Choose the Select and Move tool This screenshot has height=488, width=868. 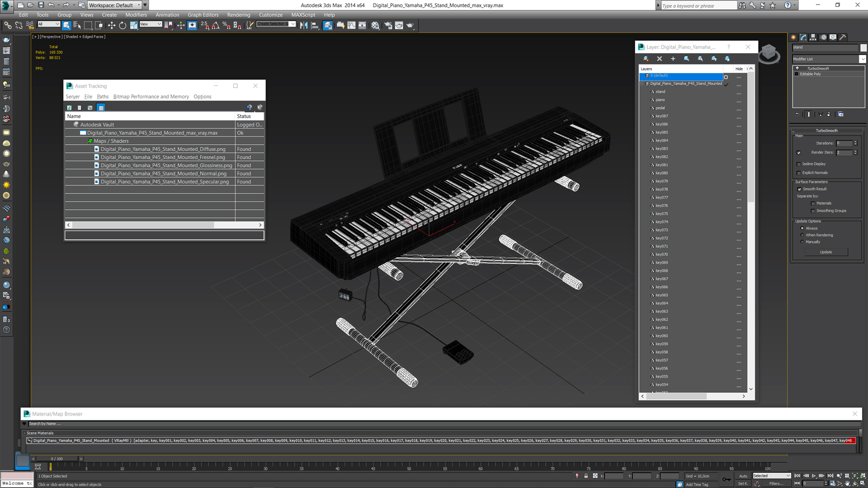[x=112, y=25]
